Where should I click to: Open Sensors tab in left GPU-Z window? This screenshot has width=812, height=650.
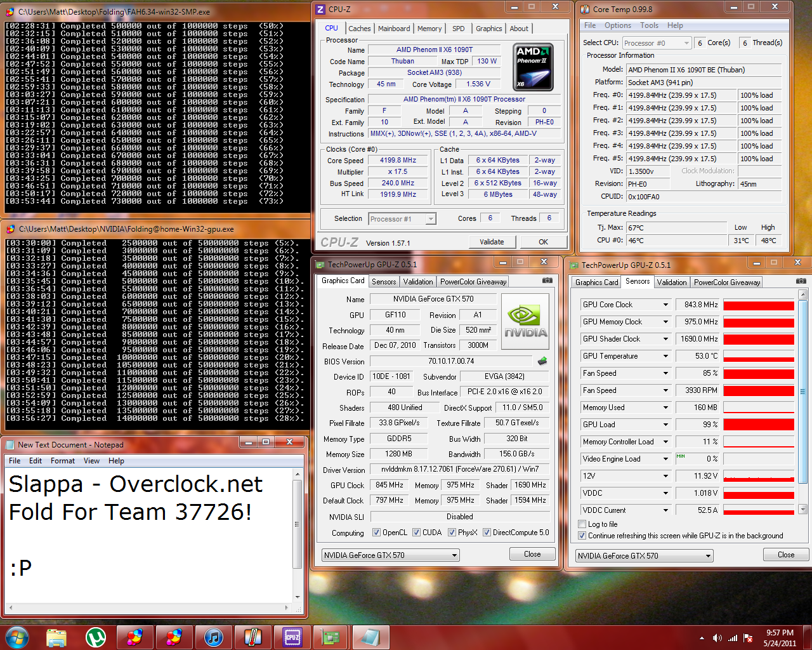coord(384,282)
